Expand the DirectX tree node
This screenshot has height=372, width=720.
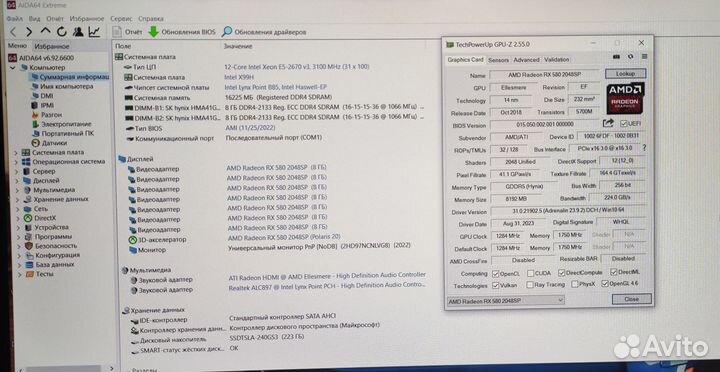(x=18, y=218)
